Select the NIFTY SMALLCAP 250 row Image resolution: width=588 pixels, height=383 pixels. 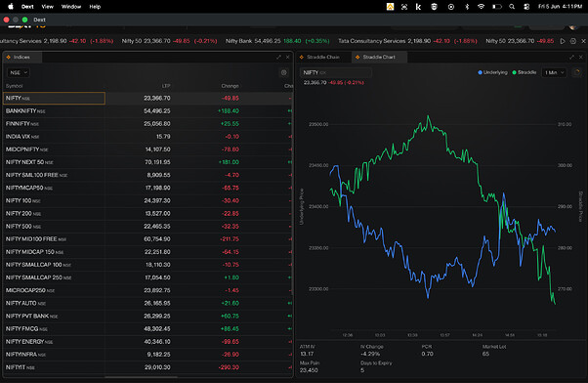tap(147, 277)
